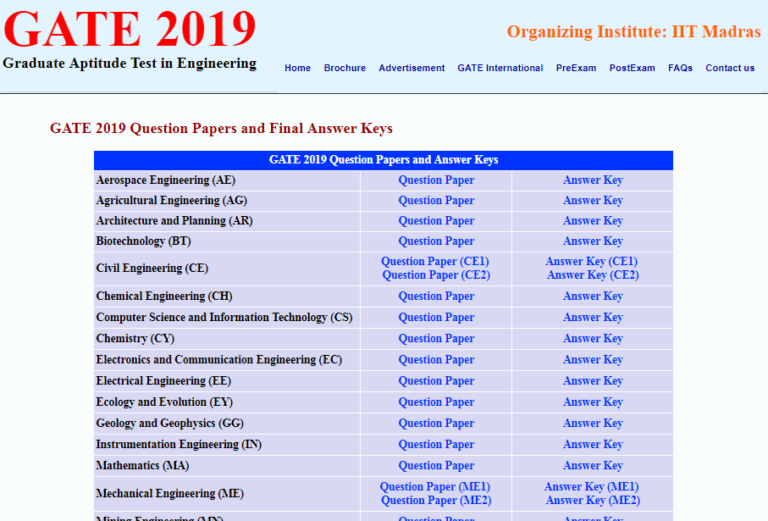Viewport: 768px width, 521px height.
Task: Open Answer Key (ME1) link
Action: tap(592, 487)
